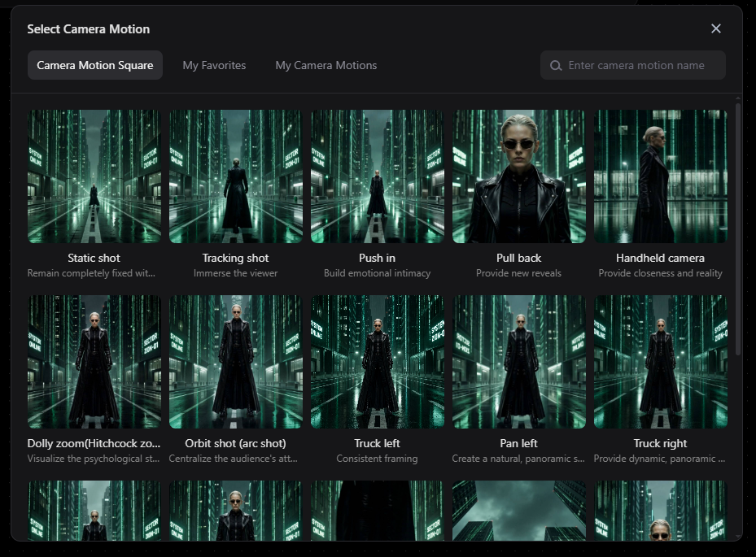The height and width of the screenshot is (557, 756).
Task: Click the 'Static shot' title text
Action: 94,258
